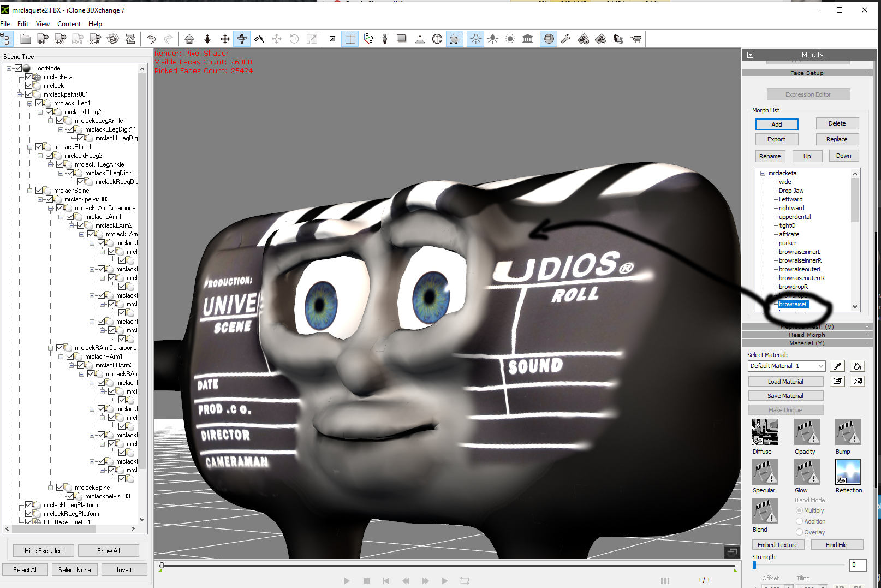Select the Orbit camera tool

click(x=242, y=39)
